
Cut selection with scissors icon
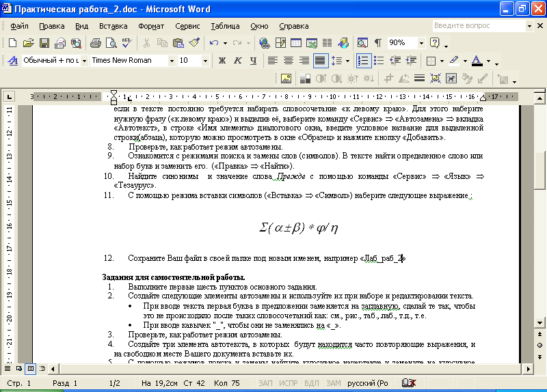146,43
